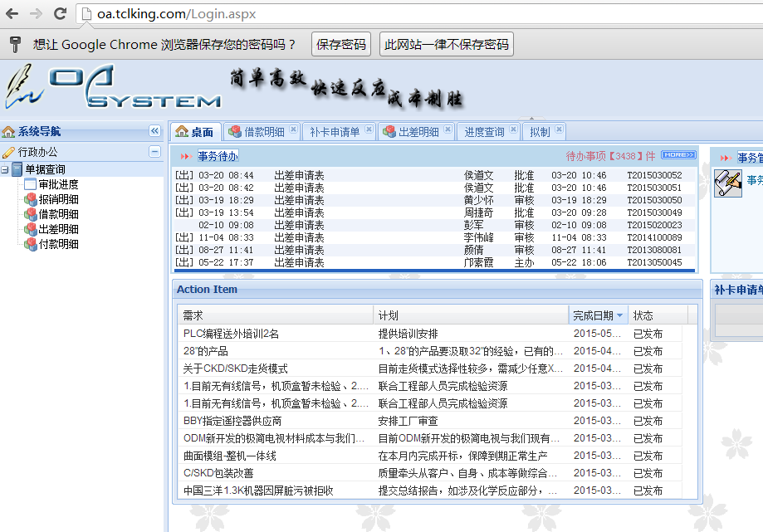Click the cube icon beside 付款明细

(x=30, y=244)
